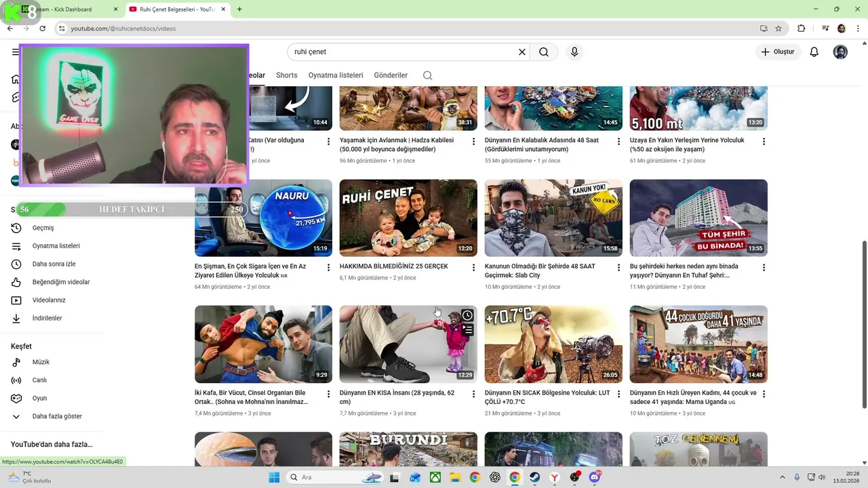
Task: Open options menu for Mama Uganda video
Action: point(764,394)
